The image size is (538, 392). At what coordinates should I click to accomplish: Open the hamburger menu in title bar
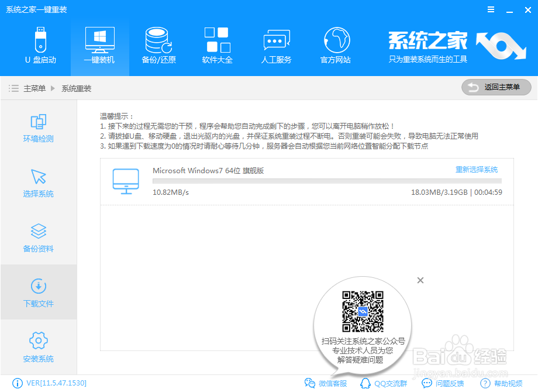[x=491, y=9]
